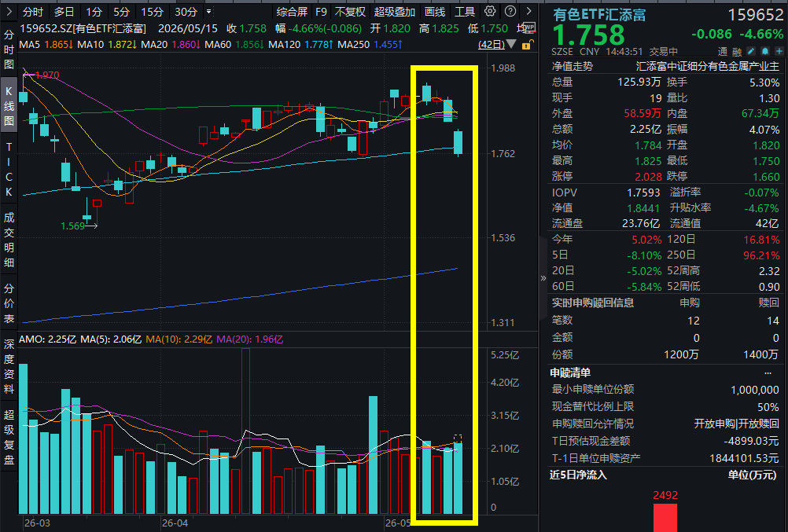Click the red 2492 net inflow bar
This screenshot has width=788, height=532.
pos(665,517)
